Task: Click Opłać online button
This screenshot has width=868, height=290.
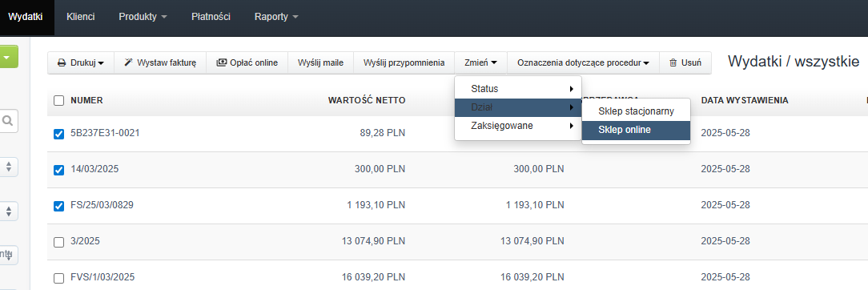Action: (x=247, y=63)
